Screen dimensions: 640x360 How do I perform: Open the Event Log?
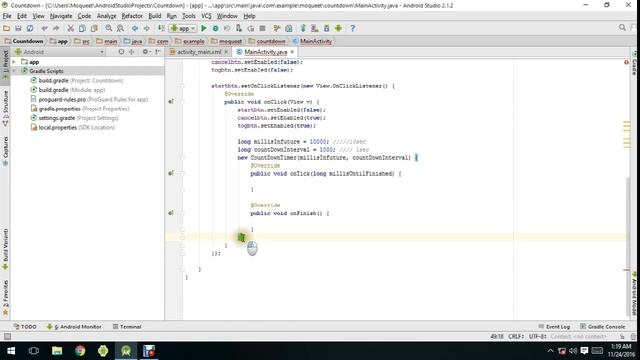tap(554, 327)
